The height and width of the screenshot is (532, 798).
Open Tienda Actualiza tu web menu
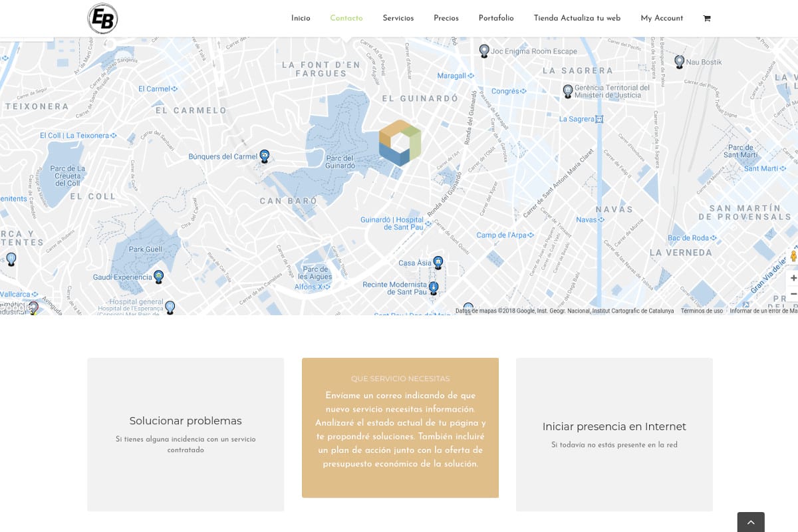577,19
